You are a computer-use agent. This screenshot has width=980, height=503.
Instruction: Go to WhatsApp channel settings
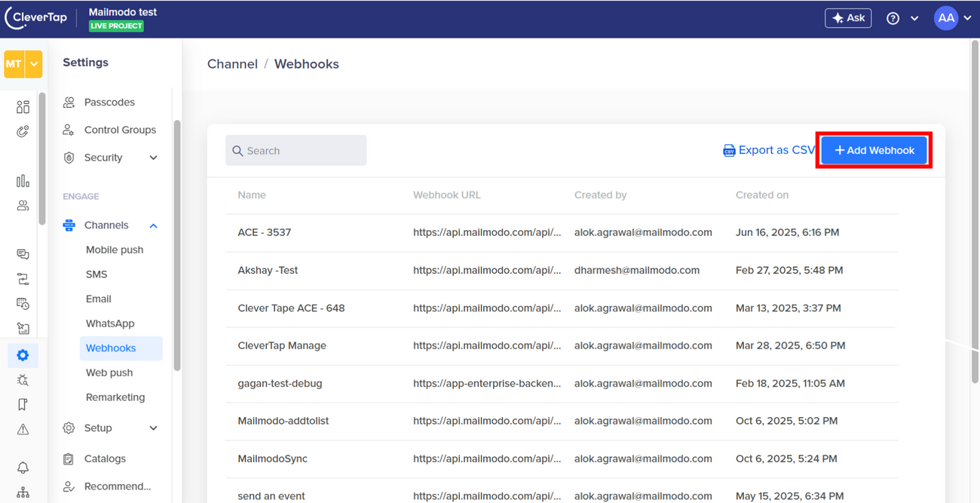(110, 324)
